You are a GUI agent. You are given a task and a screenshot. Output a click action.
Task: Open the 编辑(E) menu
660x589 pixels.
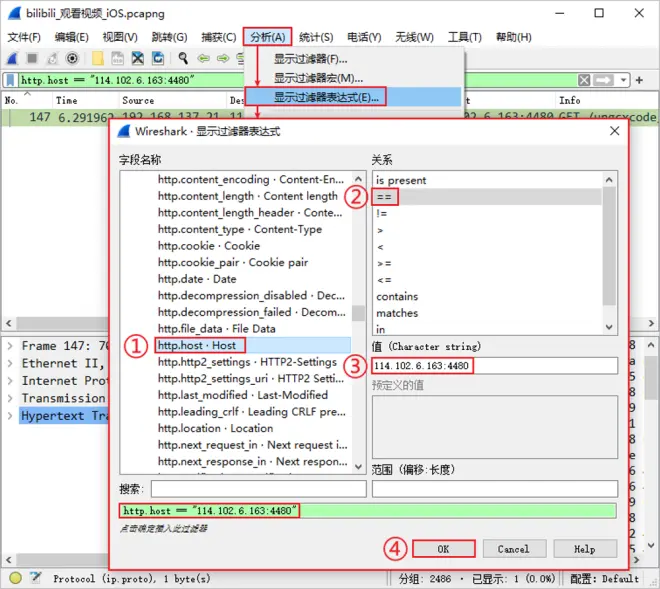tap(72, 37)
